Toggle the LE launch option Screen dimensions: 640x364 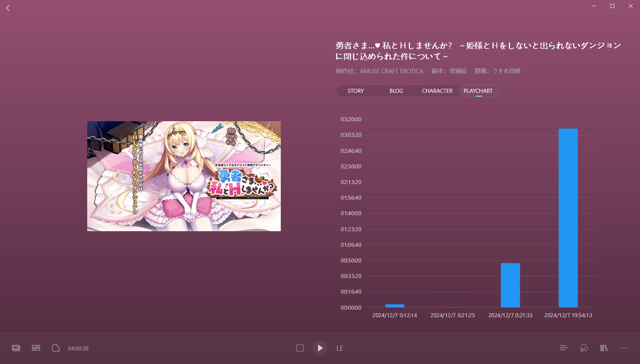340,348
